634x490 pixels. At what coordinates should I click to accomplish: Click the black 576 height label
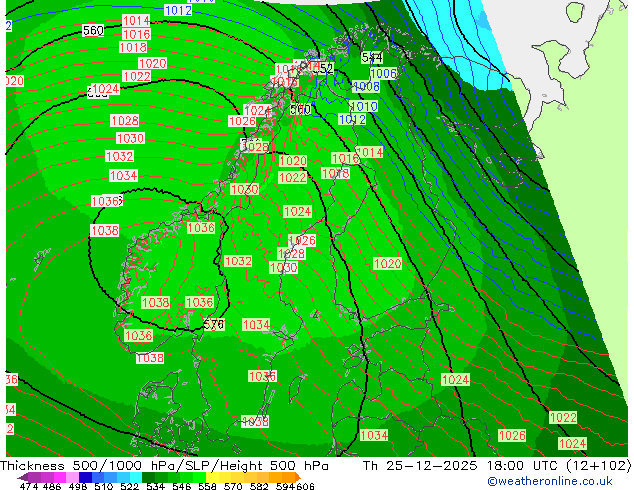[213, 325]
